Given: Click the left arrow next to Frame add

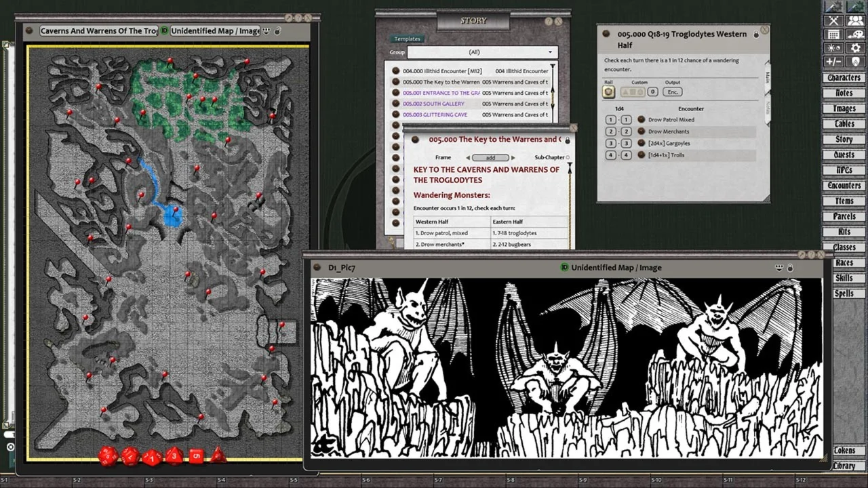Looking at the screenshot, I should pyautogui.click(x=468, y=157).
